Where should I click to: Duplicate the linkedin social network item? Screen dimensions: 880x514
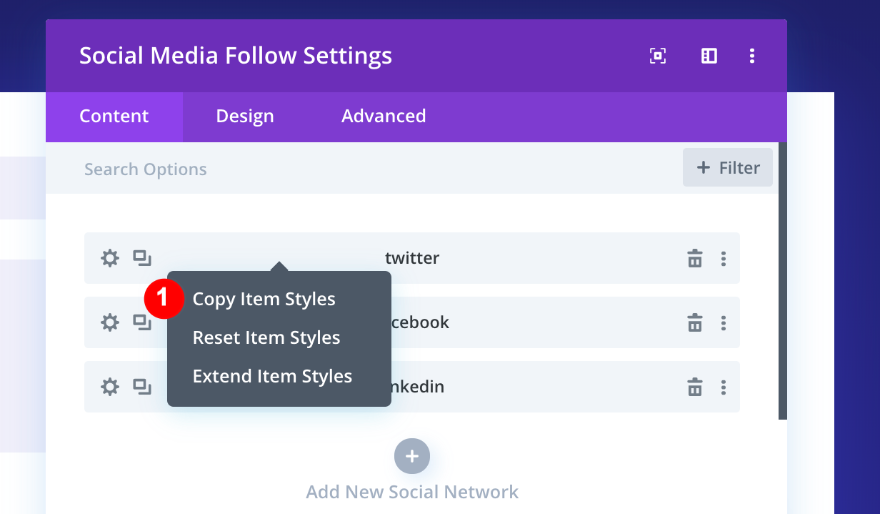coord(142,386)
